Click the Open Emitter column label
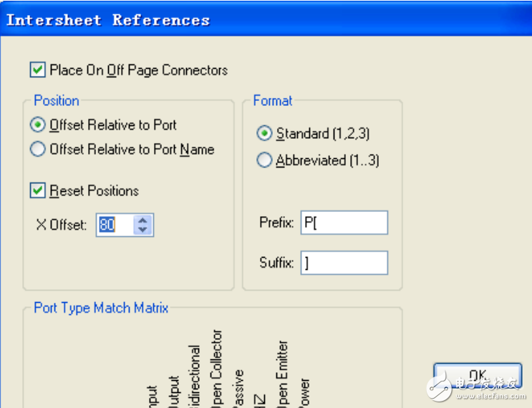The width and height of the screenshot is (532, 408). (282, 372)
